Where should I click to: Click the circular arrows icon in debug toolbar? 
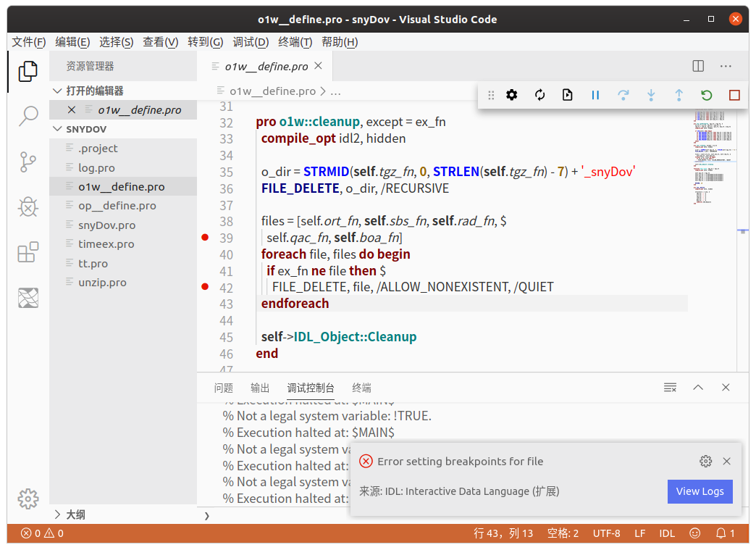[x=540, y=95]
